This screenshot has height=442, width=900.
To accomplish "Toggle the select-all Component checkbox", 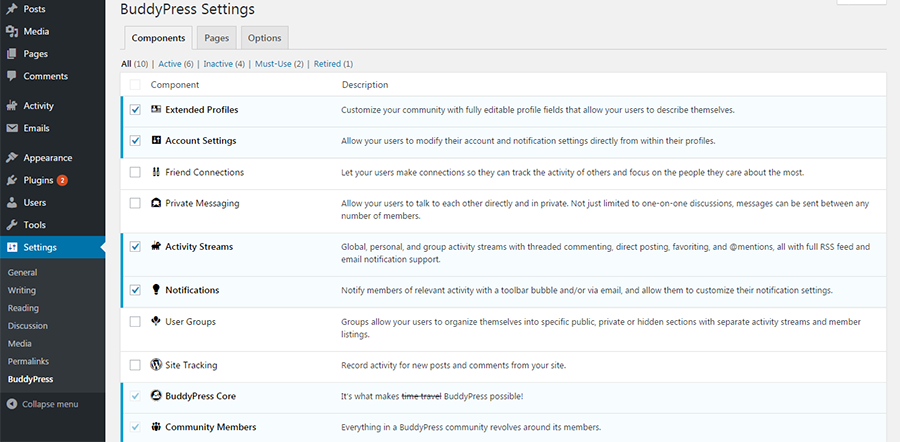I will click(x=135, y=85).
